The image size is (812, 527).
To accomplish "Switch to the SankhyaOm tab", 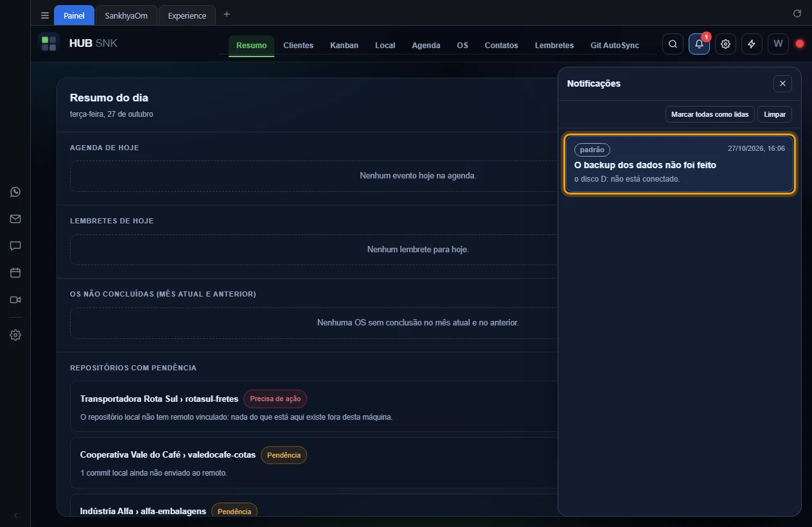I will pyautogui.click(x=126, y=15).
